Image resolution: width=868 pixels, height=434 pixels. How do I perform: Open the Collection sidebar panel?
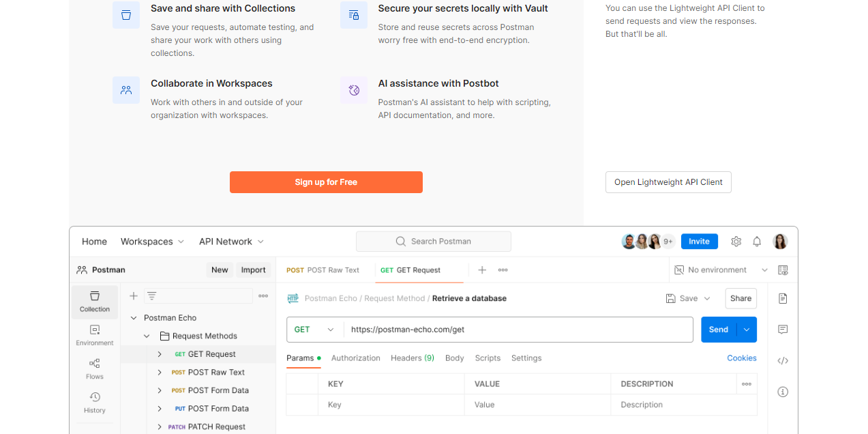click(x=95, y=302)
